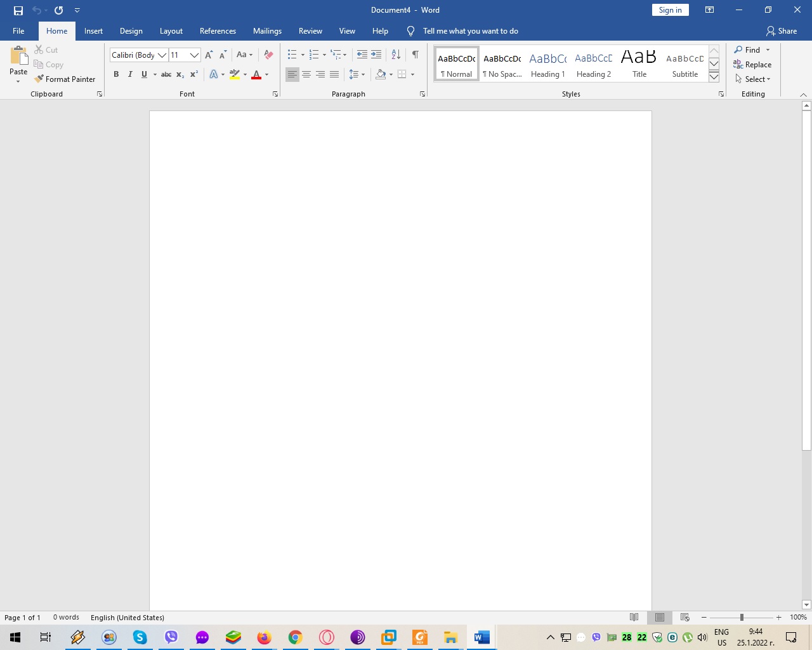
Task: Click the Borders icon
Action: point(402,74)
